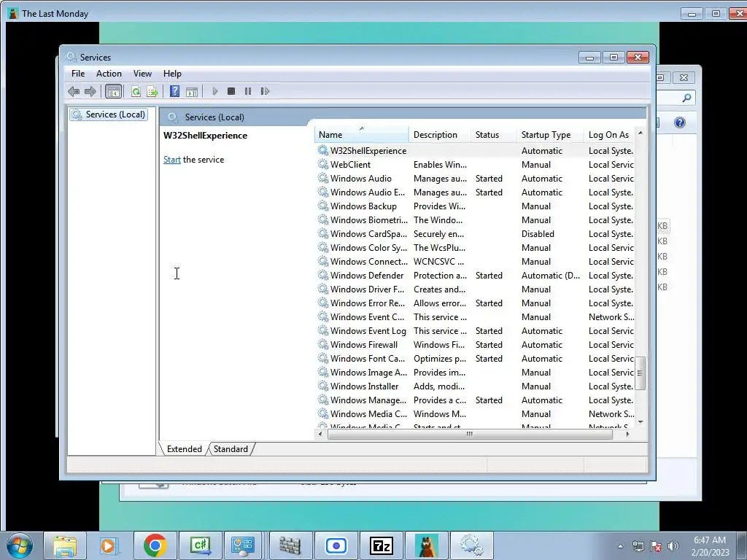Viewport: 747px width, 560px height.
Task: Sort by the Status column header
Action: [493, 135]
